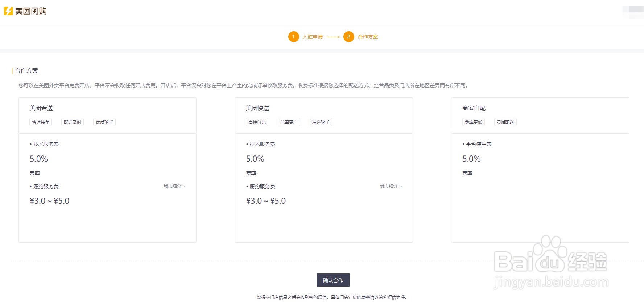Click 5.0% rate in 商家自配 card
This screenshot has width=644, height=304.
point(471,159)
